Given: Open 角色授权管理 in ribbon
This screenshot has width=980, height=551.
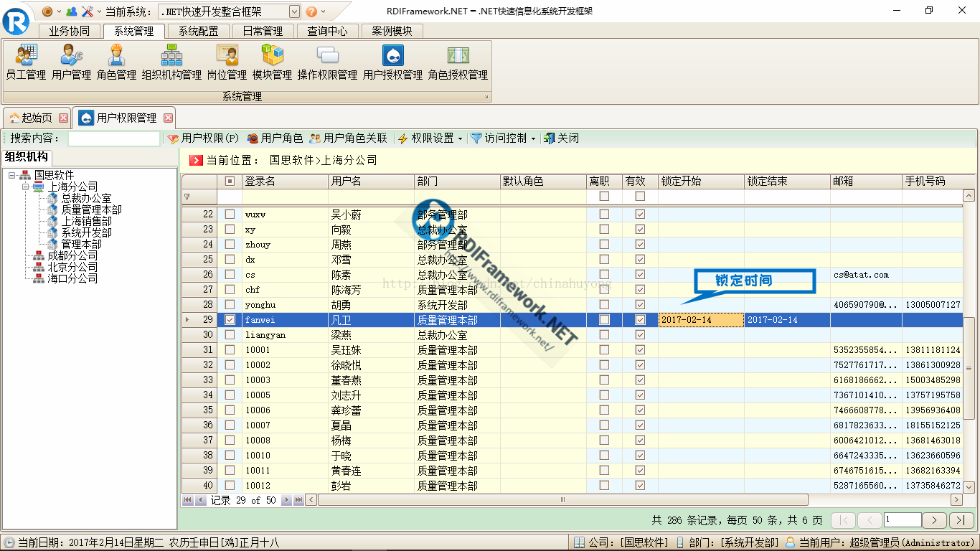Looking at the screenshot, I should point(458,62).
